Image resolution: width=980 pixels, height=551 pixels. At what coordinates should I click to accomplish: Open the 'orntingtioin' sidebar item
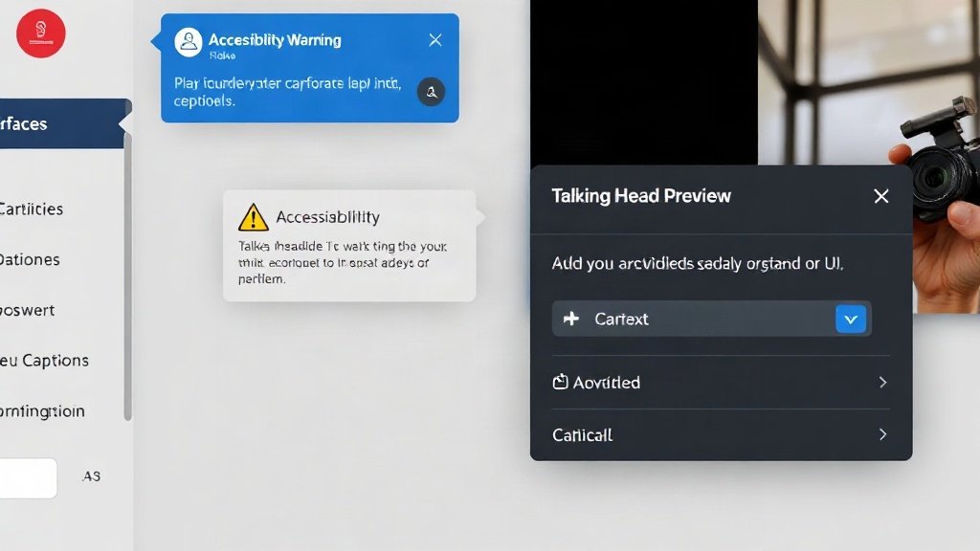pyautogui.click(x=42, y=411)
